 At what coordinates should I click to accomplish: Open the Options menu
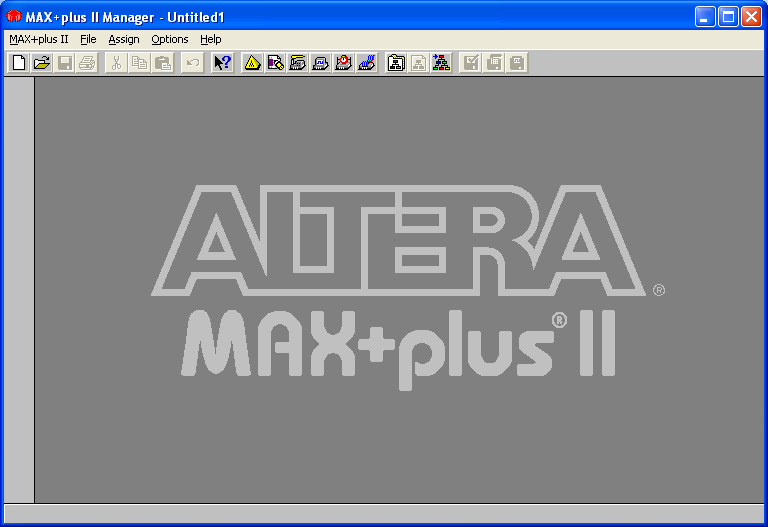[169, 39]
